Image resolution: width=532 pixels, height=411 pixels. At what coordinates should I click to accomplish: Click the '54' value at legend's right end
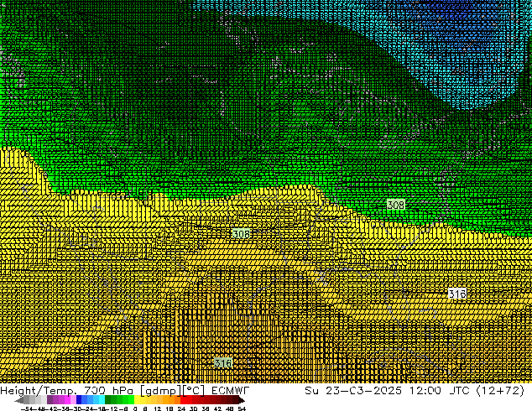click(242, 408)
